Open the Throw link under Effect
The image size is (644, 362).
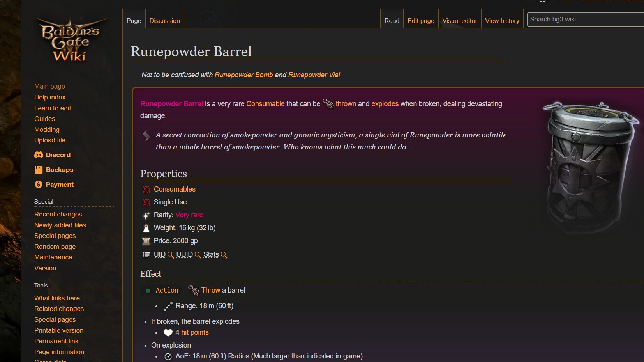point(211,290)
